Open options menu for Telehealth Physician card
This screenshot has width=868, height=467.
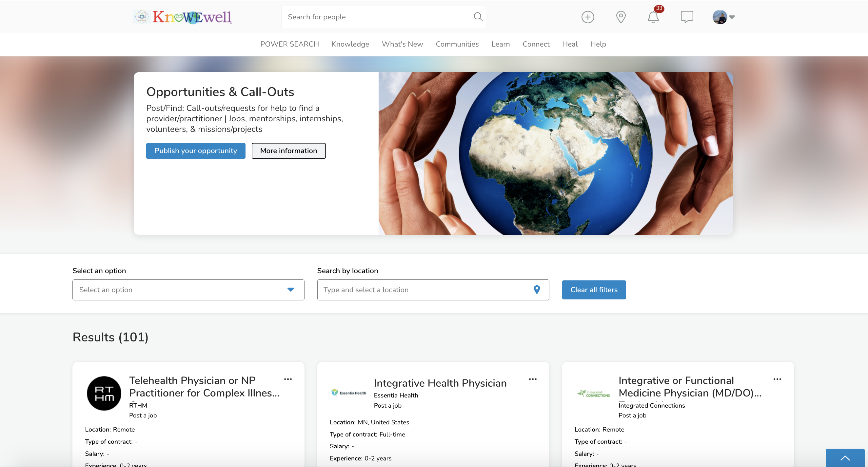[x=288, y=379]
